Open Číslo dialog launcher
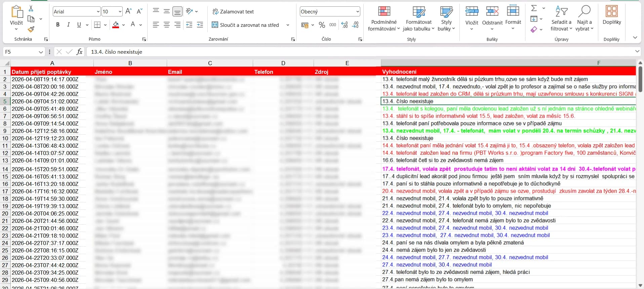644x289 pixels. tap(360, 39)
